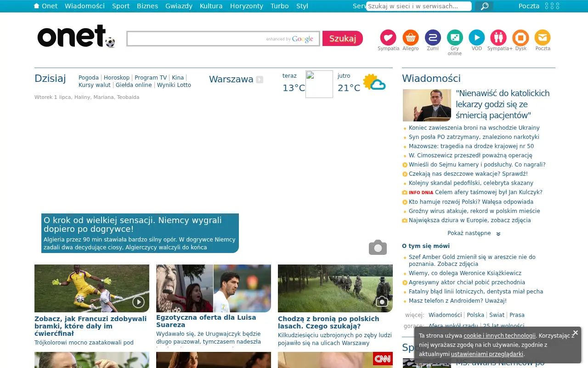Viewport: 588px width, 368px height.
Task: Click the Wiadomości section heading
Action: click(431, 79)
